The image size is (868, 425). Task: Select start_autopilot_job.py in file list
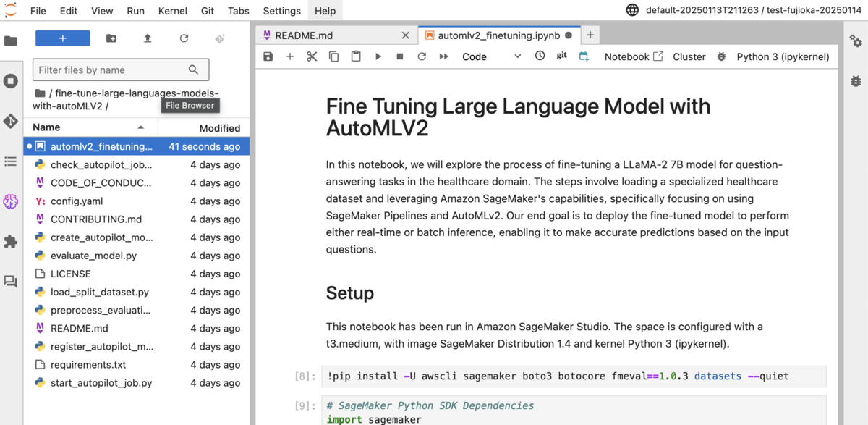137,383
